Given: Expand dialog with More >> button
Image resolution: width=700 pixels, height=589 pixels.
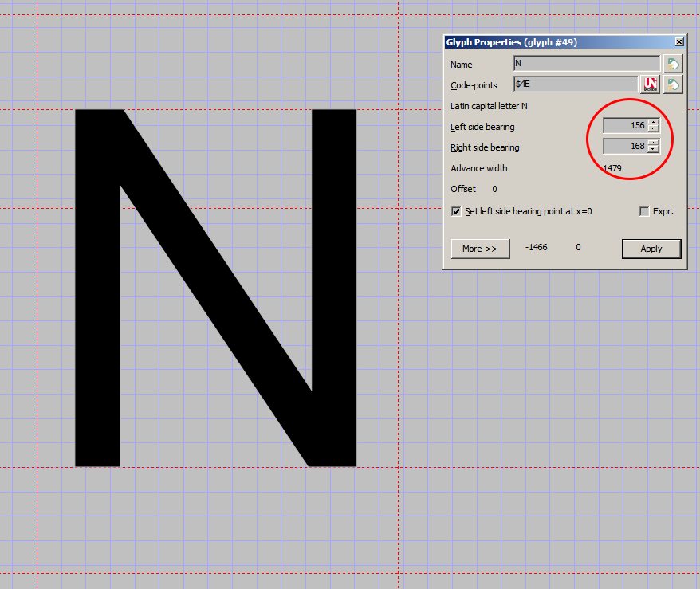Looking at the screenshot, I should 481,249.
